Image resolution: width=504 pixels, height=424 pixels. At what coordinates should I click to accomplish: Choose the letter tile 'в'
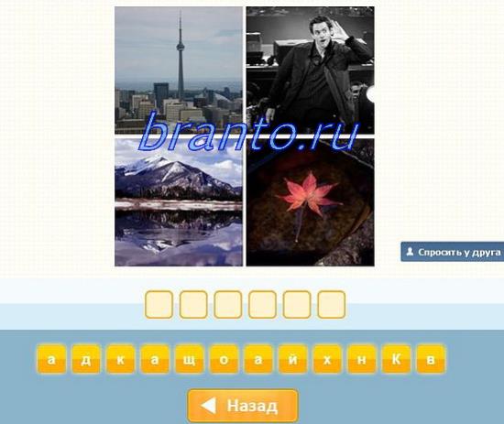click(431, 359)
